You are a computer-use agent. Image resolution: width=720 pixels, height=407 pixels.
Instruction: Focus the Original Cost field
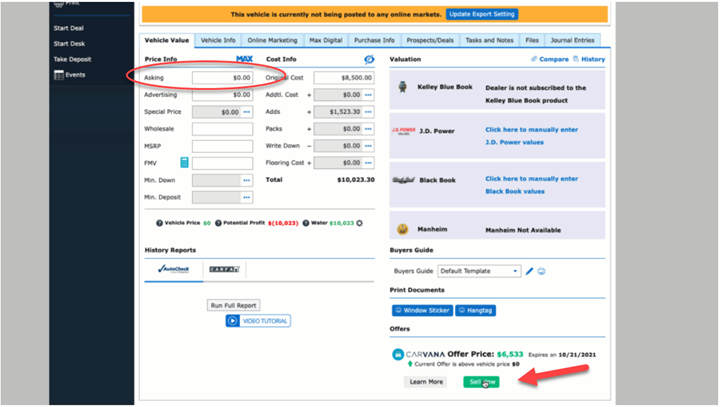pos(344,78)
